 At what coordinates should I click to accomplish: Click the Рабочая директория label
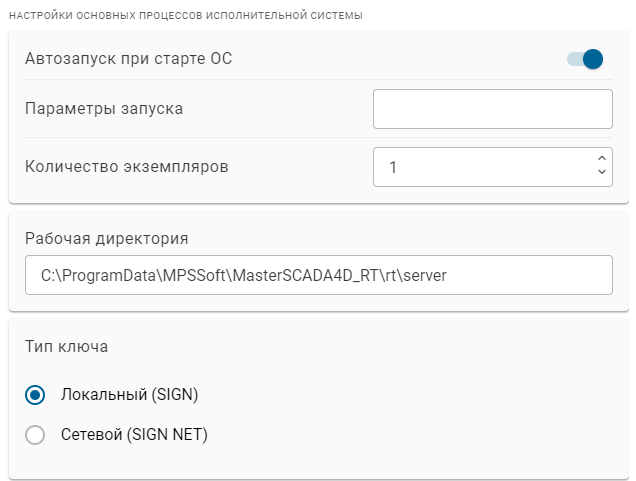pyautogui.click(x=106, y=238)
